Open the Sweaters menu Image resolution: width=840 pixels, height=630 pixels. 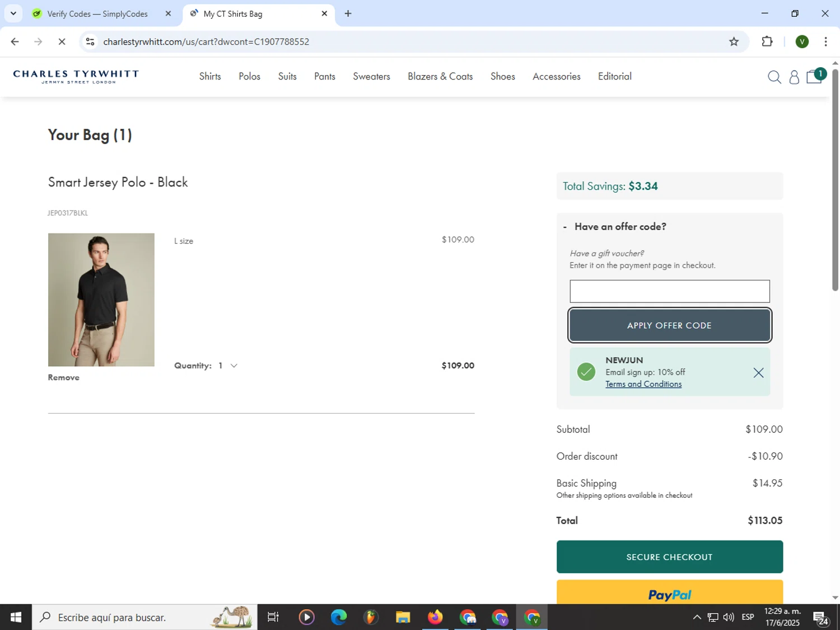click(371, 76)
